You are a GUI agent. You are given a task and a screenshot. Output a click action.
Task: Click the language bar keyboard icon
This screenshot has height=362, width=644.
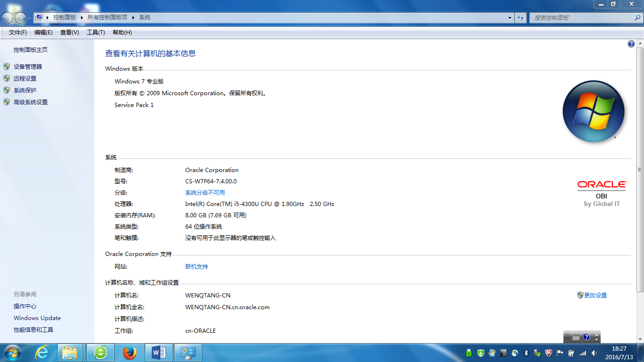[x=576, y=337]
